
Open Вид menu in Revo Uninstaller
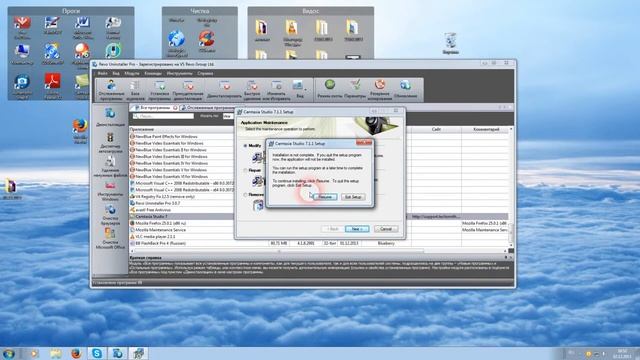pyautogui.click(x=116, y=73)
